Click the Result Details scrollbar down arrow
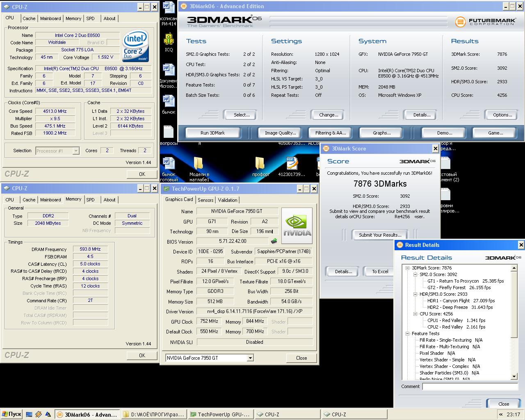The width and height of the screenshot is (525, 420). click(514, 377)
